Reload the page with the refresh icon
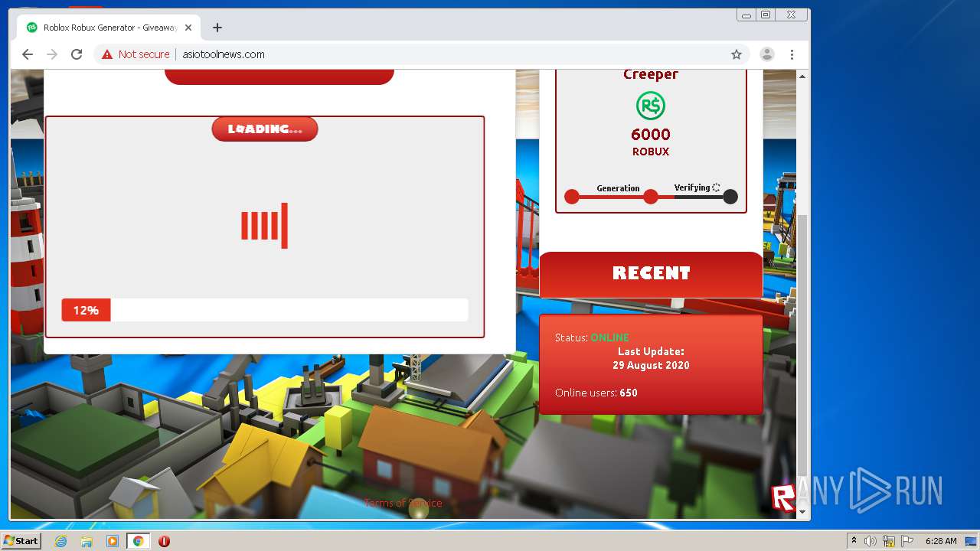Image resolution: width=980 pixels, height=551 pixels. pos(77,54)
